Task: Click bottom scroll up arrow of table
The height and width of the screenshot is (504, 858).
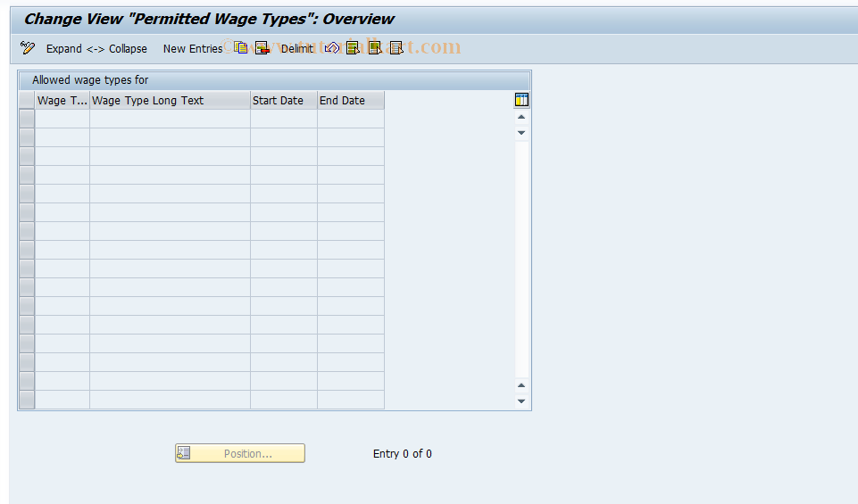Action: [x=521, y=385]
